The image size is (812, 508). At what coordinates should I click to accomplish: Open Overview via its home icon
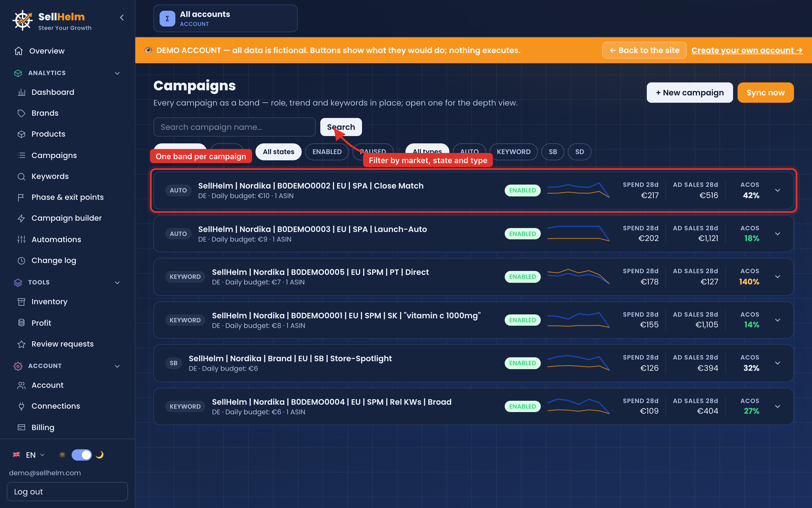point(19,51)
